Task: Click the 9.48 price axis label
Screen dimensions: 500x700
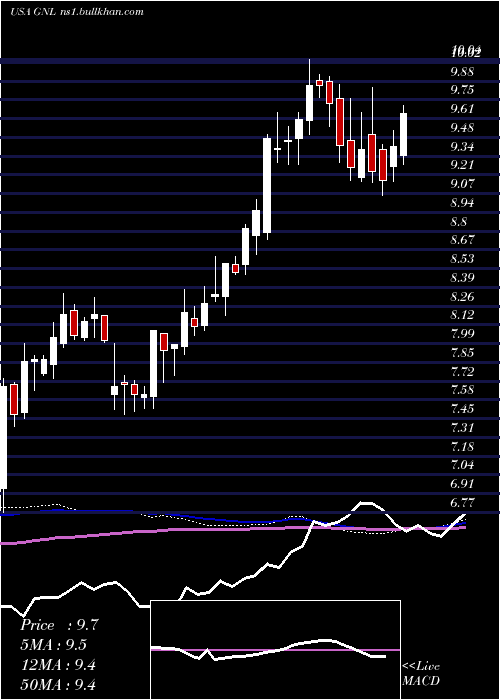Action: [x=464, y=128]
